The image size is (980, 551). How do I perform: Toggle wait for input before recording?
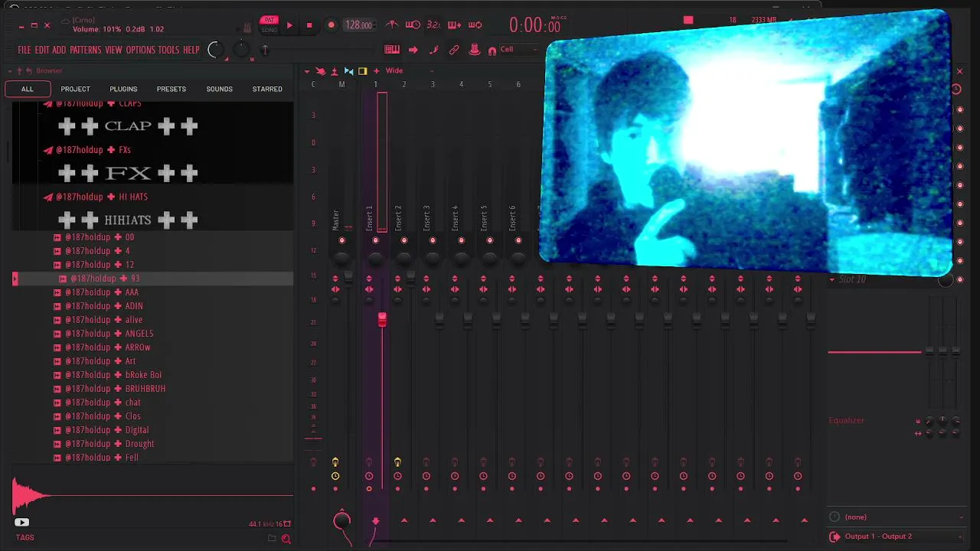(x=413, y=24)
